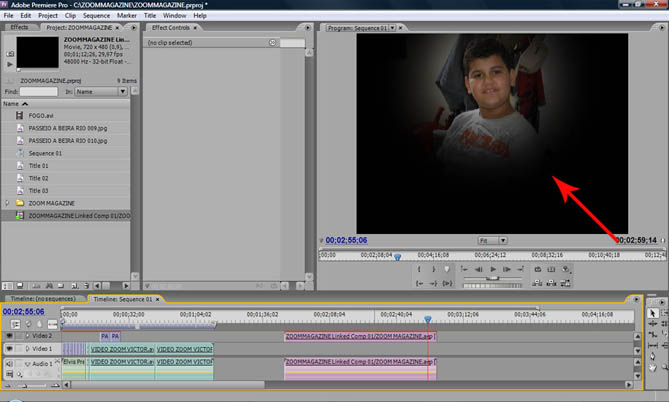The height and width of the screenshot is (402, 669).
Task: Click the Step Back button in Program monitor
Action: [x=478, y=270]
